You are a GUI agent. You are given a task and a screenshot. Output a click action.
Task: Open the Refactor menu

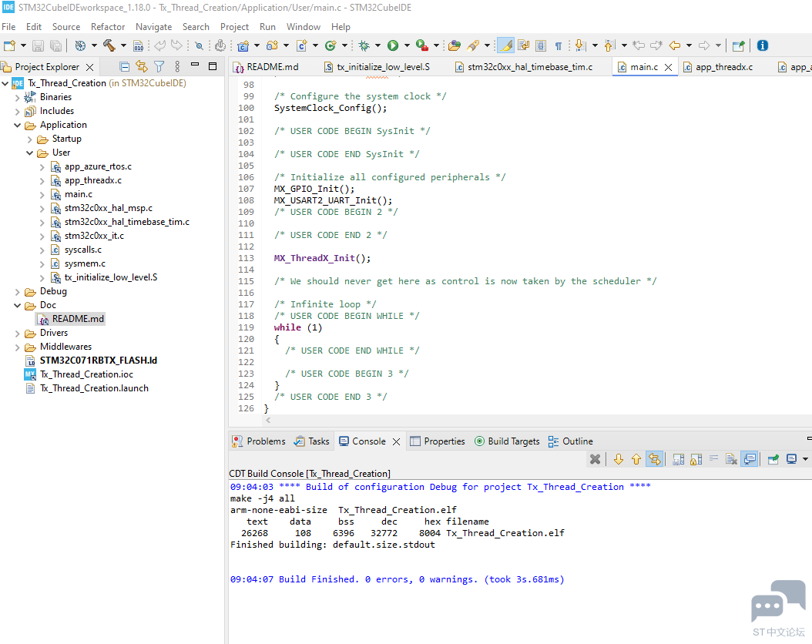[x=108, y=27]
